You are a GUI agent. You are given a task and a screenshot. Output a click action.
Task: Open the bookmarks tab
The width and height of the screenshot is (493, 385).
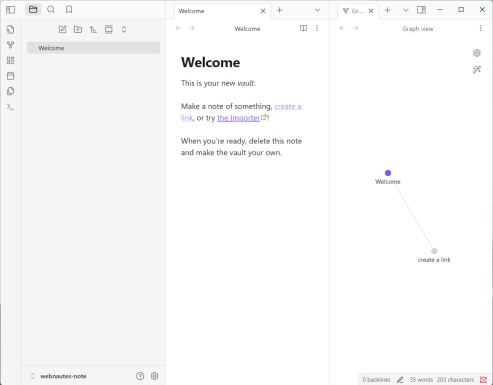pos(69,10)
